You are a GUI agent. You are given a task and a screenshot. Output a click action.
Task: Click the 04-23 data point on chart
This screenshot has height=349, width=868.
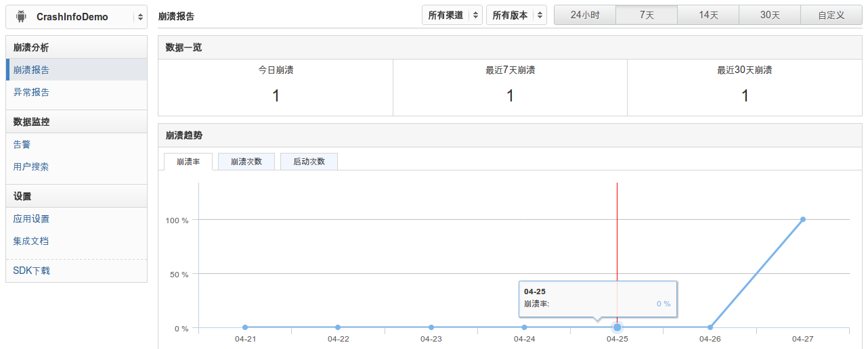coord(431,327)
